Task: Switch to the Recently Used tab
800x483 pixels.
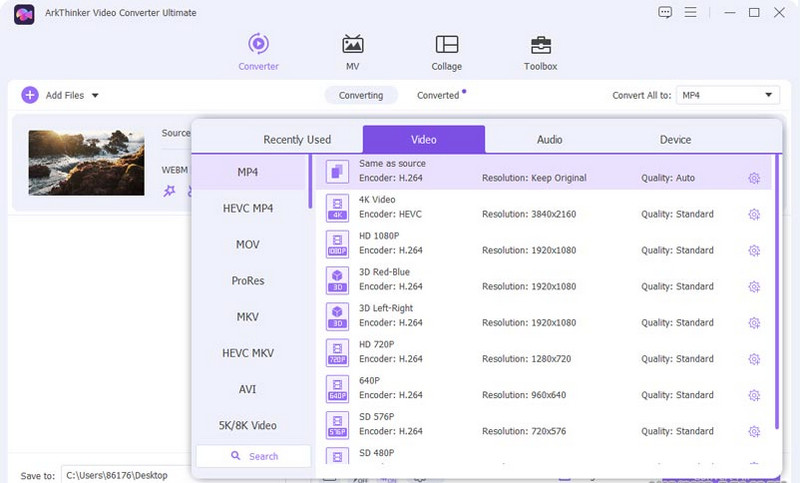Action: point(297,139)
